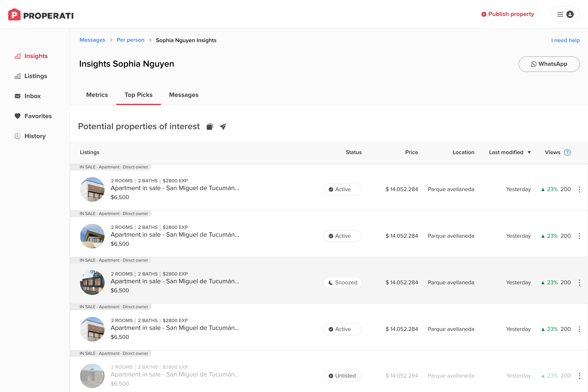The width and height of the screenshot is (588, 392).
Task: Open History from the sidebar
Action: [x=35, y=136]
